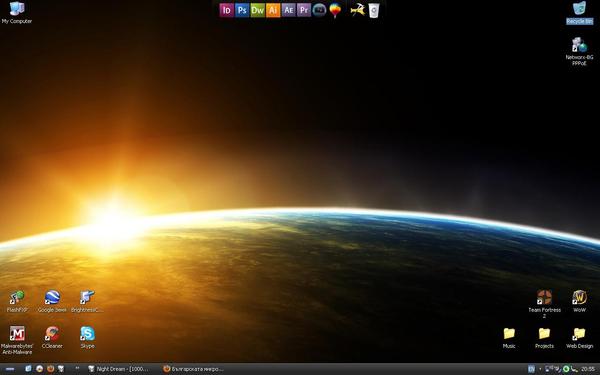Launch Adobe Photoshop from the dock

[x=242, y=10]
